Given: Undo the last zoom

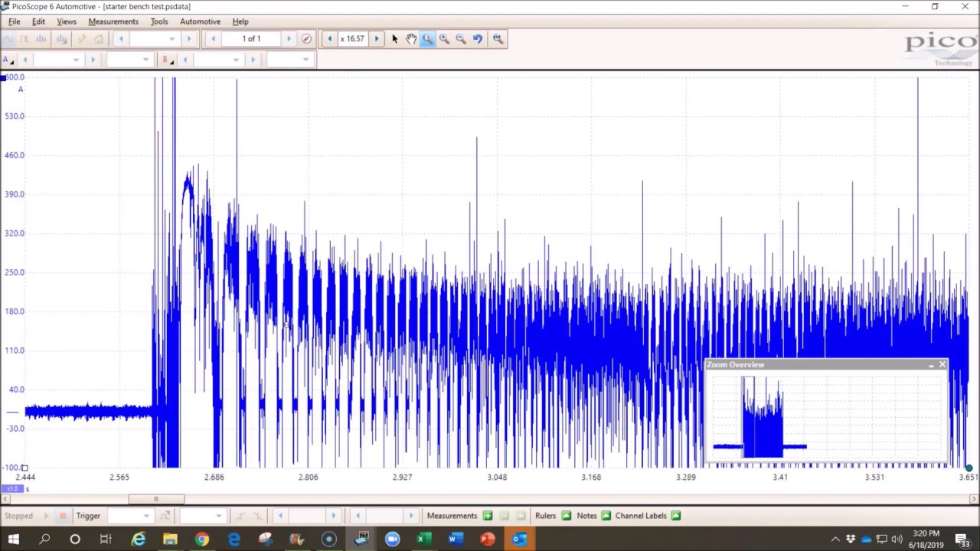Looking at the screenshot, I should pos(478,38).
